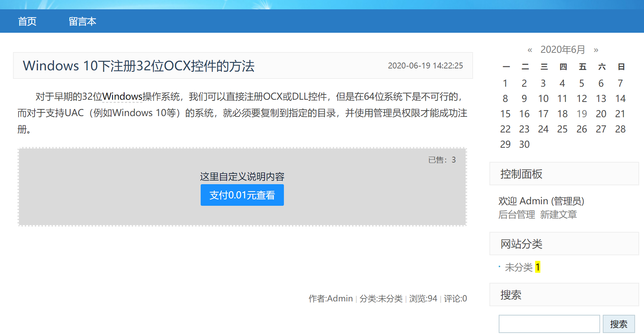This screenshot has width=644, height=336.
Task: Click the 日 weekday column header
Action: (x=621, y=67)
